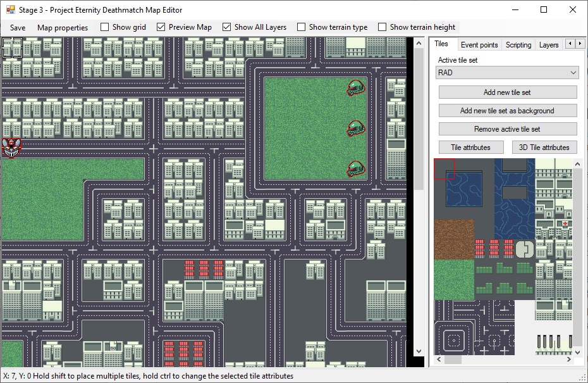Click the tile palette horizontal scrollbar thumb
Viewport: 588px width, 383px height.
click(x=453, y=360)
